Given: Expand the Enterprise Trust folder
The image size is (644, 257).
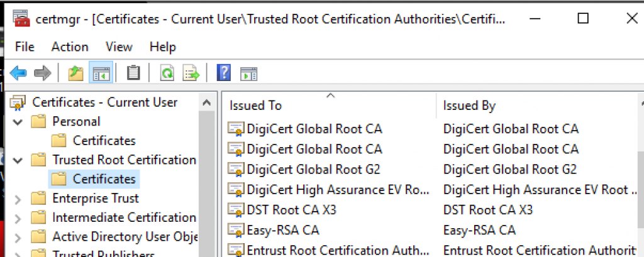Looking at the screenshot, I should [x=18, y=199].
